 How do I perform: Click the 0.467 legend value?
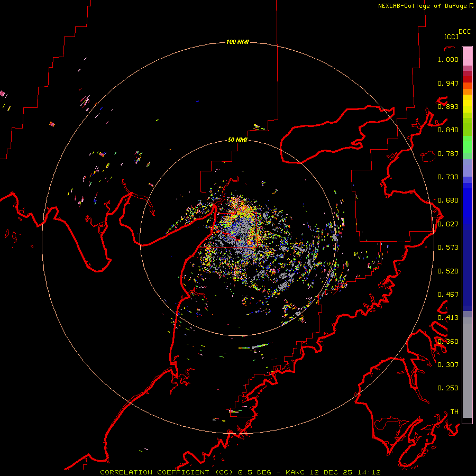coord(448,295)
